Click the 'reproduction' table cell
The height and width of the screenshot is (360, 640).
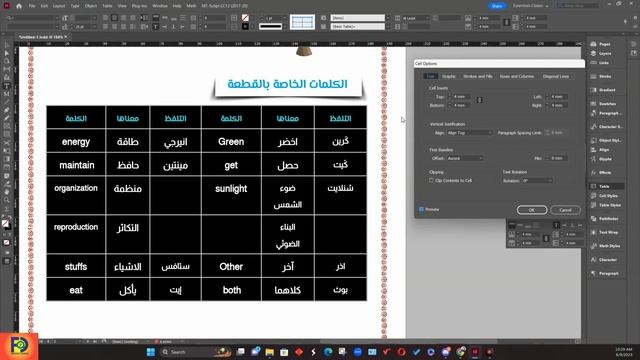tap(76, 234)
